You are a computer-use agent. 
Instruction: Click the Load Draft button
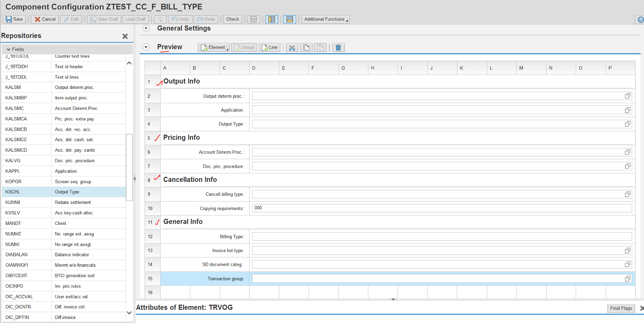coord(136,19)
